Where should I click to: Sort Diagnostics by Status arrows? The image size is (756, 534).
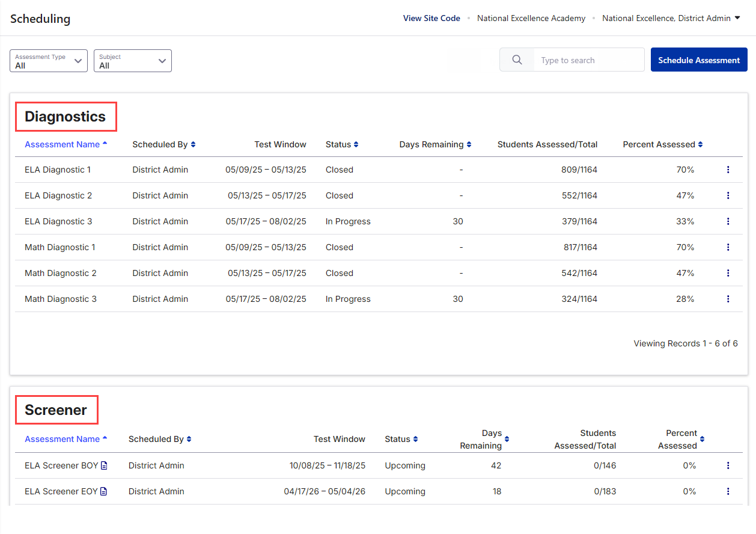(356, 144)
